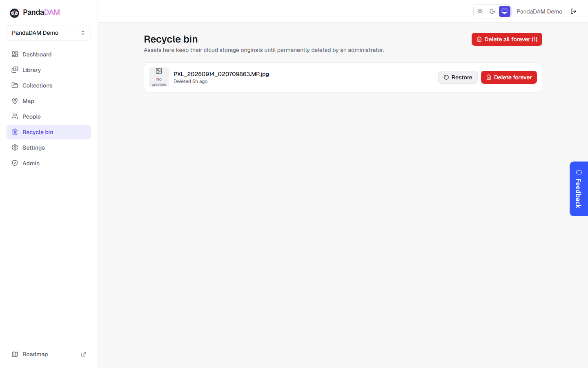This screenshot has height=368, width=588.
Task: Click the Roadmap map icon
Action: [x=15, y=354]
